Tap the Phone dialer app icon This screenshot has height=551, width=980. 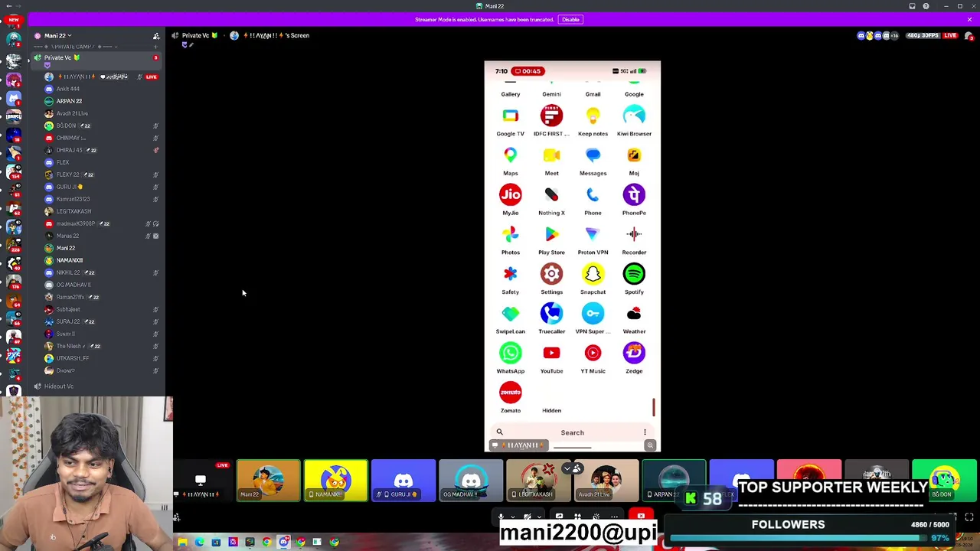[593, 194]
